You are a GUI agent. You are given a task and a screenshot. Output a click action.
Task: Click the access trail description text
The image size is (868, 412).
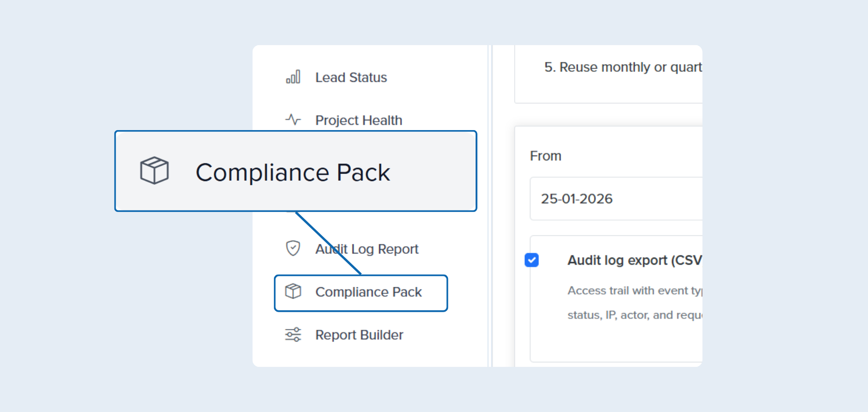pos(633,303)
